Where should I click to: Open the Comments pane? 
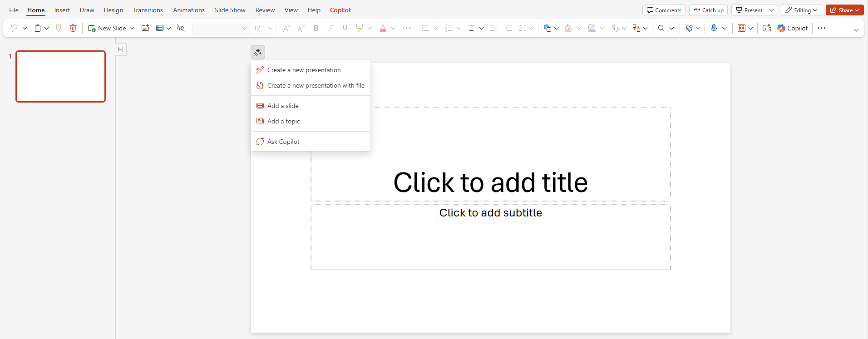[x=664, y=10]
